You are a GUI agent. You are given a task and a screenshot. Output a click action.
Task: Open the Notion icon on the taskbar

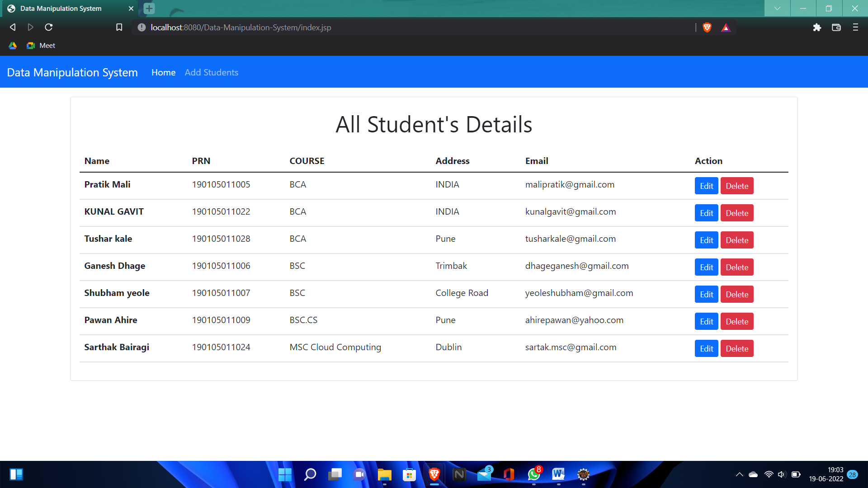point(459,474)
